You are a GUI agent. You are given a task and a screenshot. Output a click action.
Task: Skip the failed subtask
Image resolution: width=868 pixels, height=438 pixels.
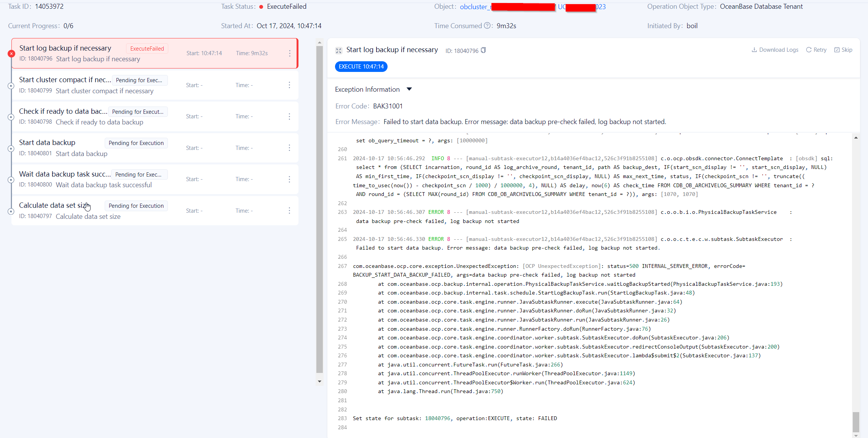coord(843,50)
